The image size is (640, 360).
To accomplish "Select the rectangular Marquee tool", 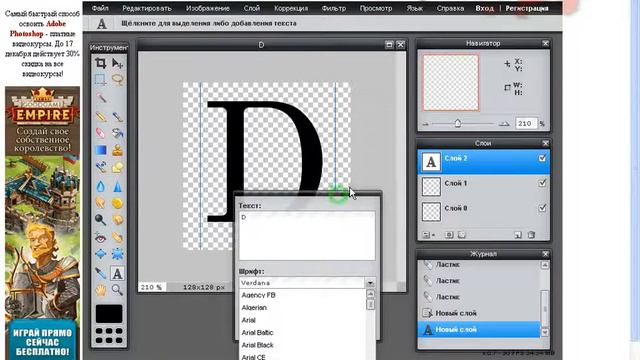I will 100,80.
